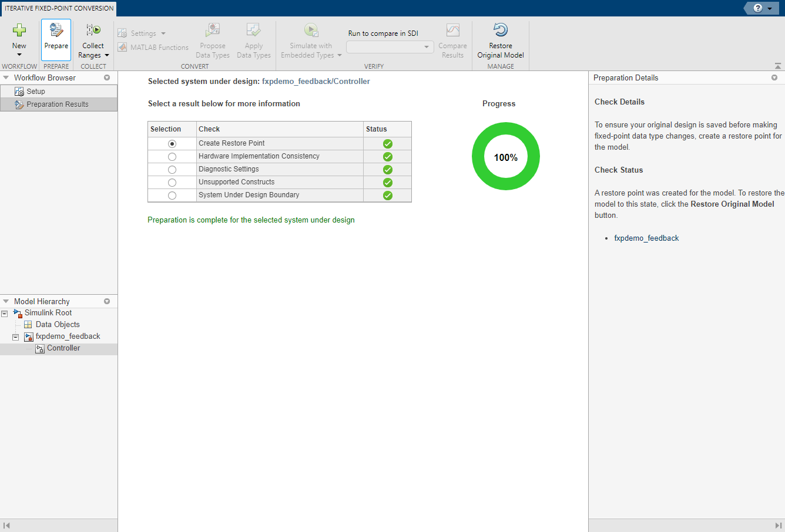
Task: Click the green status checkmark for Diagnostic Settings
Action: (x=388, y=170)
